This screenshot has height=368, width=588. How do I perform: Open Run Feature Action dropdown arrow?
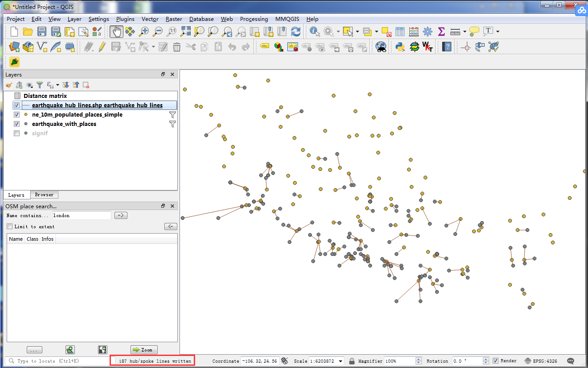point(339,32)
